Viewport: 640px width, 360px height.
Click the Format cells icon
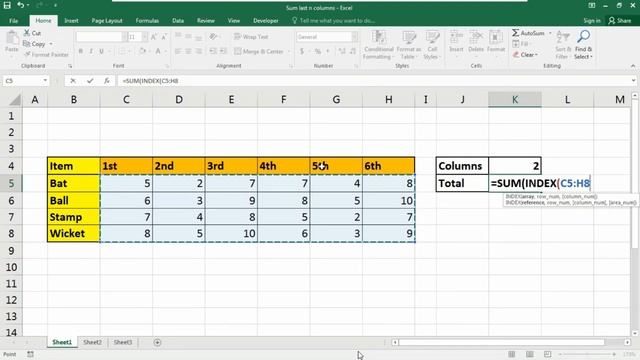tap(496, 38)
